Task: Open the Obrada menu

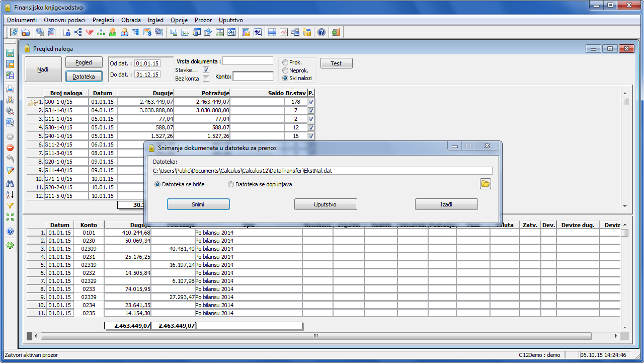Action: (131, 20)
